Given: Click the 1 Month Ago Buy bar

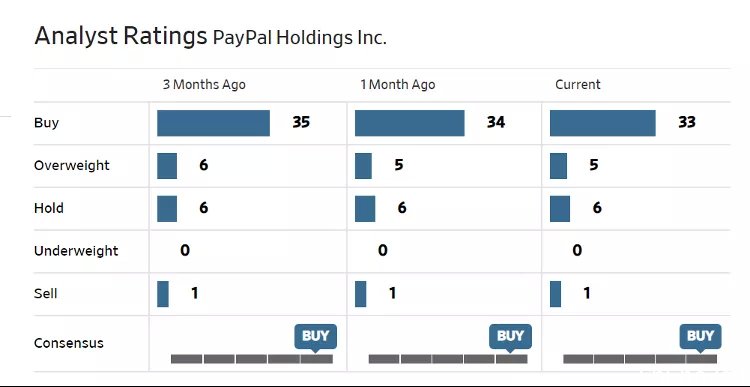Looking at the screenshot, I should coord(409,123).
